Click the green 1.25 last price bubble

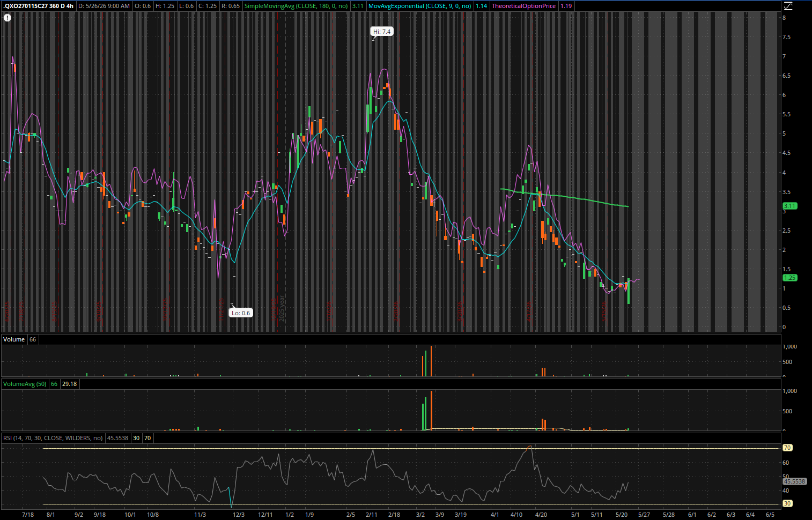789,278
